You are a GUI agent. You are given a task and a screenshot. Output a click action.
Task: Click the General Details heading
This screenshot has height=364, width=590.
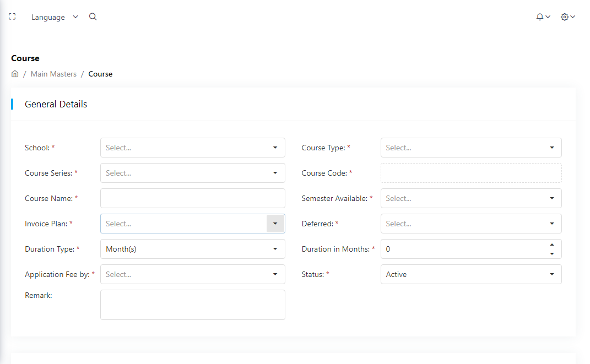56,104
